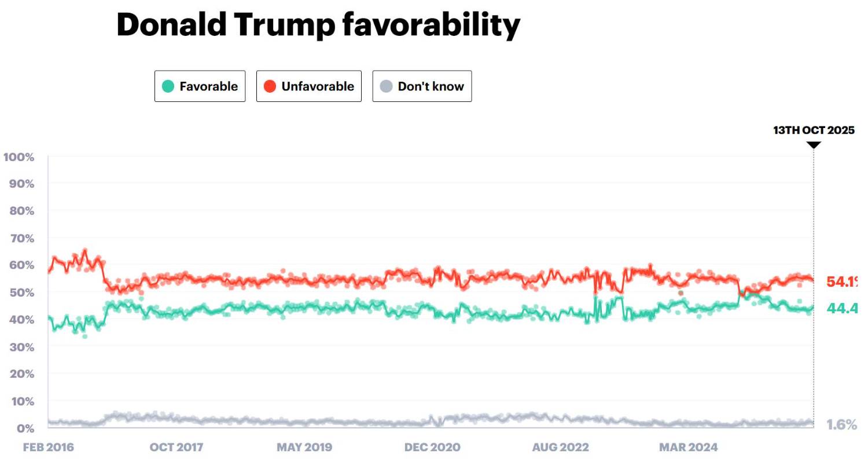Hide the Don't know series
Screen dimensions: 868x464
422,86
